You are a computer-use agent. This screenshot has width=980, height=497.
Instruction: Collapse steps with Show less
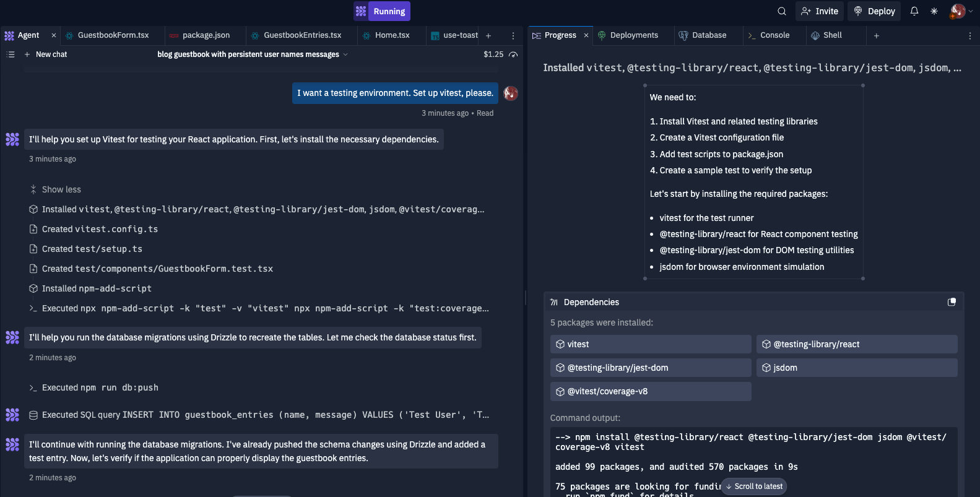55,189
